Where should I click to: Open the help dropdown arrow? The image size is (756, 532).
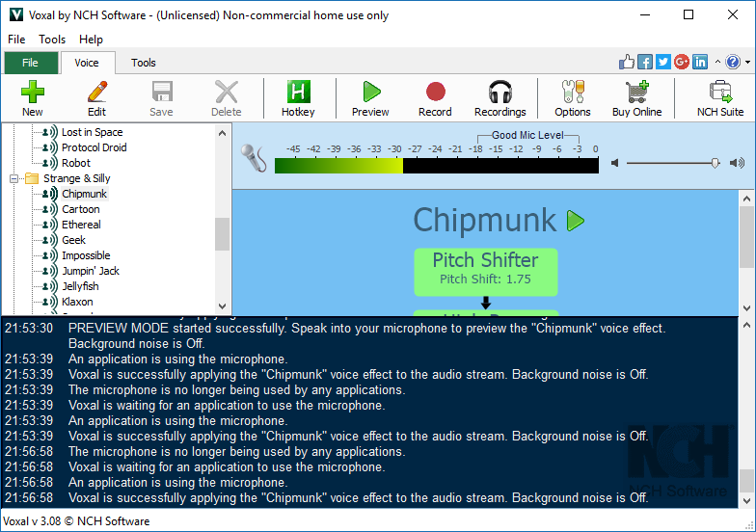click(748, 62)
